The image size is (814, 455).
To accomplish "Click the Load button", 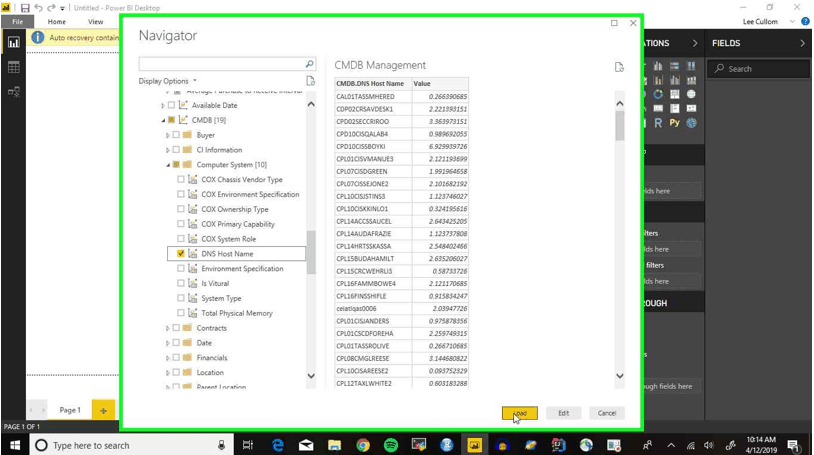I will click(520, 413).
